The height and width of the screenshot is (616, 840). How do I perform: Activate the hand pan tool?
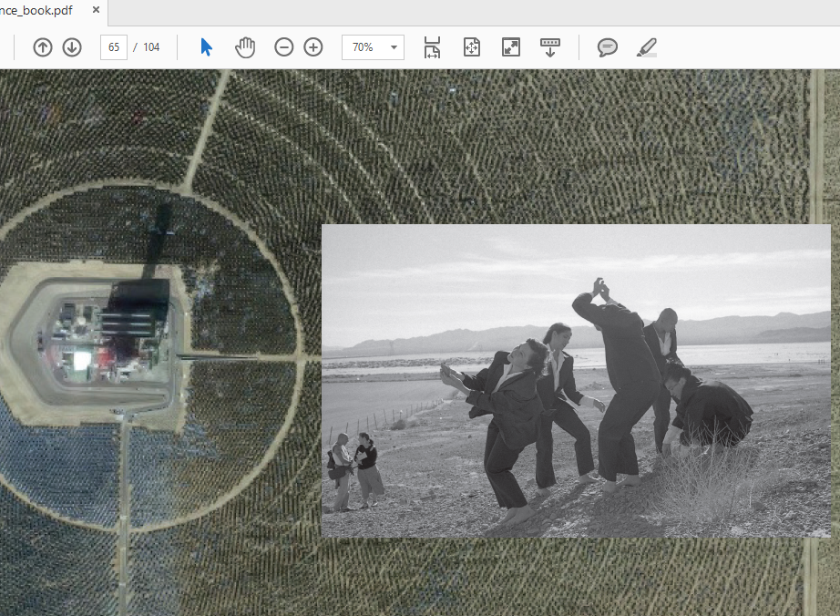245,47
